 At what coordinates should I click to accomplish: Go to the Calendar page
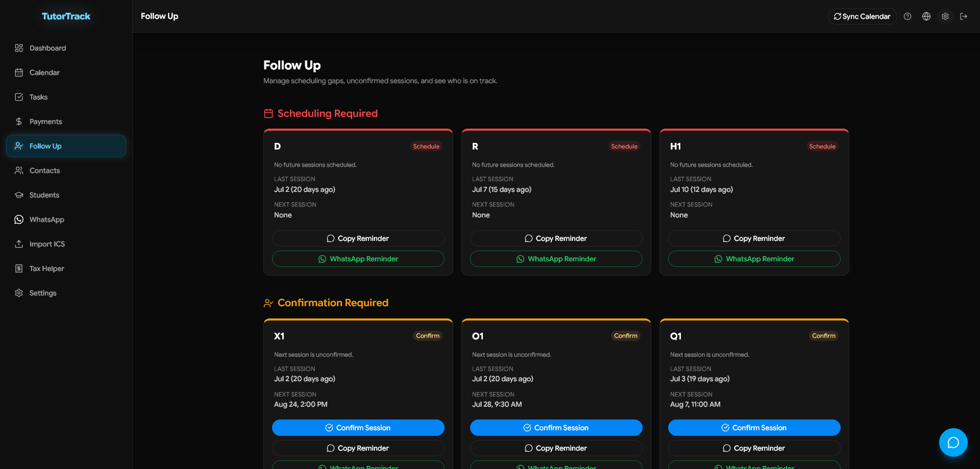[x=66, y=72]
